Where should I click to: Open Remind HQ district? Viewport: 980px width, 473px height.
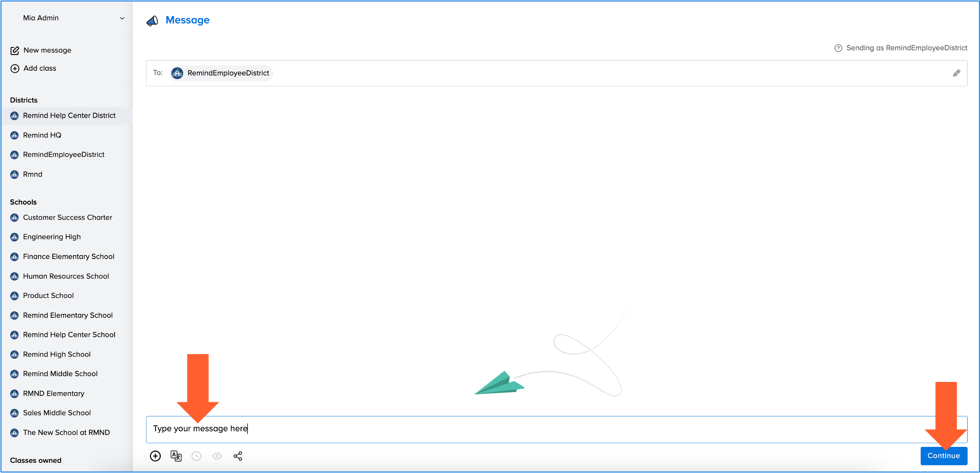pos(42,135)
